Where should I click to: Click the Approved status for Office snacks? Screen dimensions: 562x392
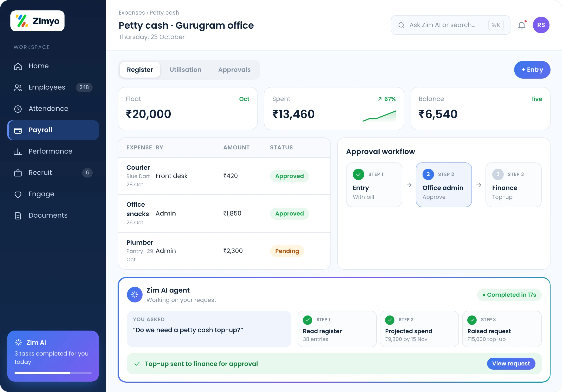[x=290, y=214]
